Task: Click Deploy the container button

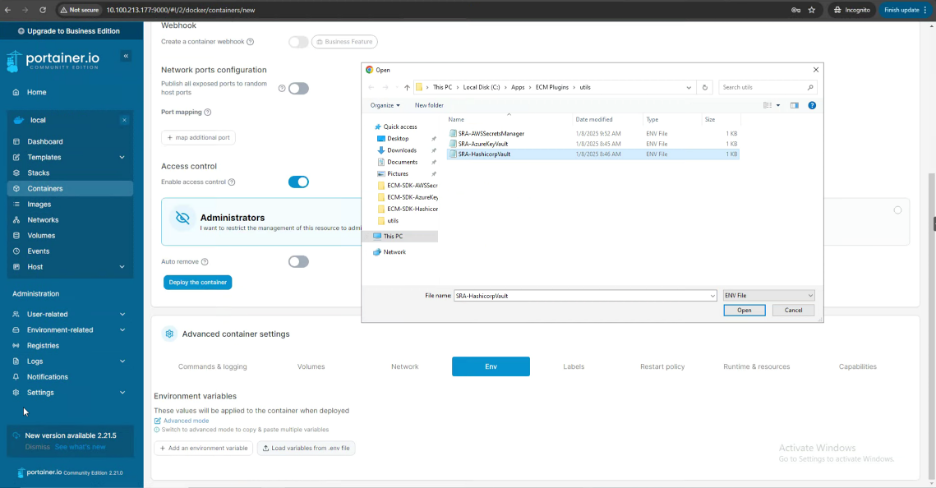Action: coord(198,282)
